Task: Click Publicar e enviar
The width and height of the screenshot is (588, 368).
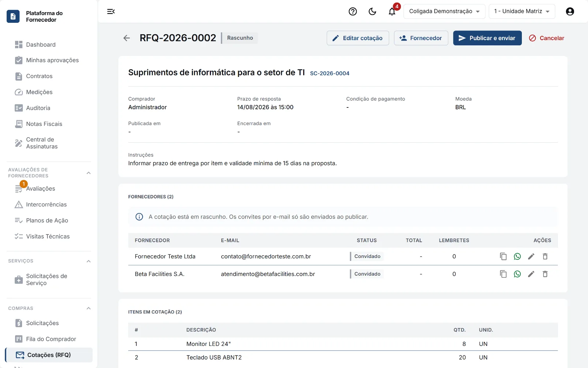Action: [x=487, y=38]
